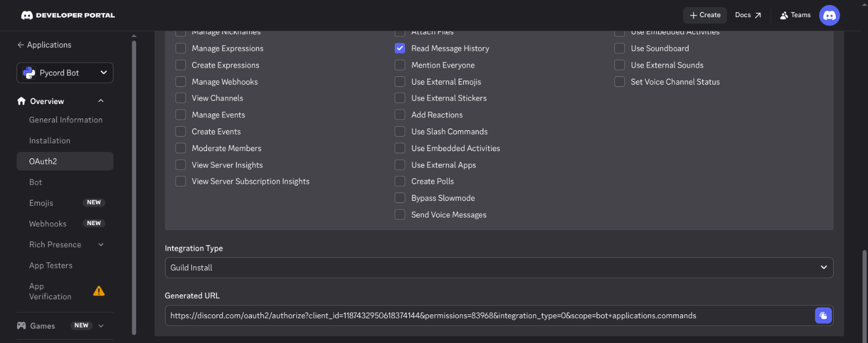This screenshot has width=868, height=343.
Task: Open the Integration Type Guild Install dropdown
Action: 499,267
